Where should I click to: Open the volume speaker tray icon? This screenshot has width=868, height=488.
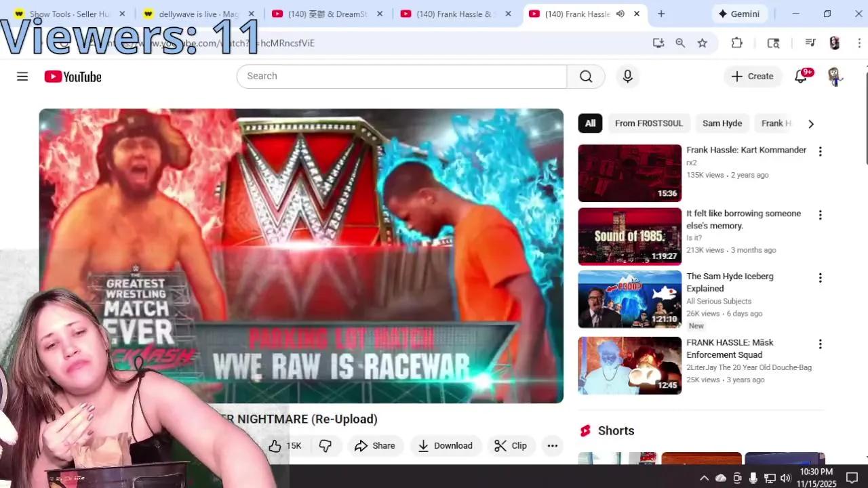click(x=786, y=478)
